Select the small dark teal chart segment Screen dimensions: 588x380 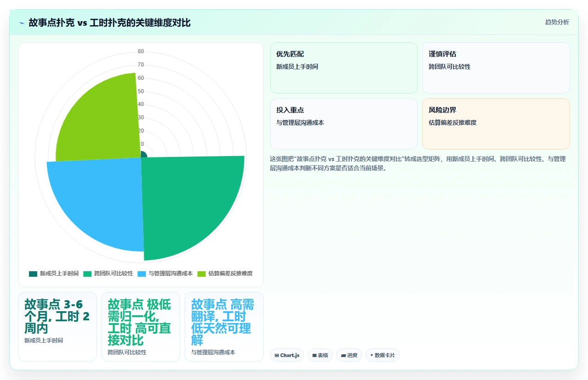(x=143, y=154)
